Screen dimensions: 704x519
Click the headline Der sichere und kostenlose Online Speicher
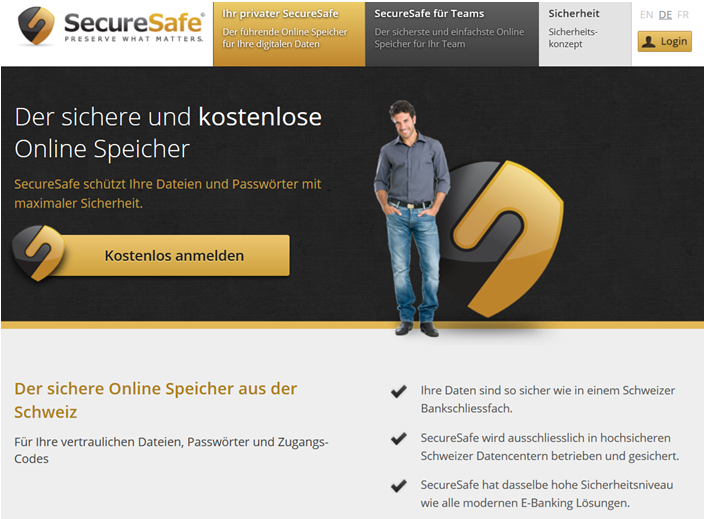point(168,132)
